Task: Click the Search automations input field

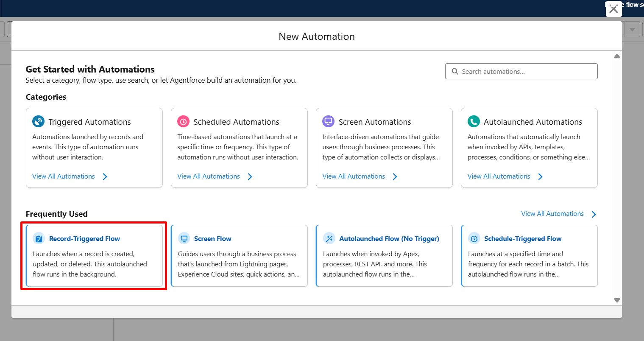Action: [x=521, y=71]
